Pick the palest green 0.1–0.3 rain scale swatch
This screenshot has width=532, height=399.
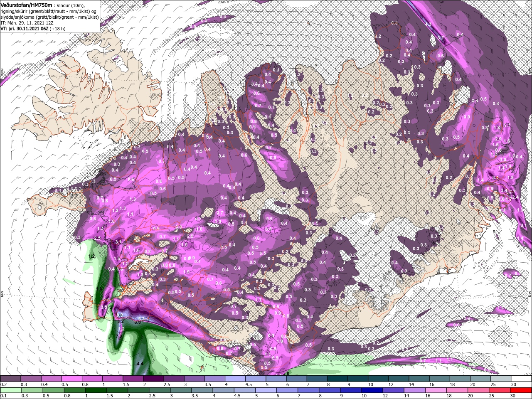point(10,390)
